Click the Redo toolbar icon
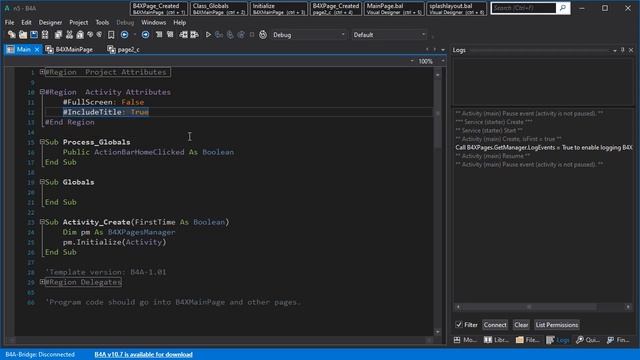 tap(99, 35)
